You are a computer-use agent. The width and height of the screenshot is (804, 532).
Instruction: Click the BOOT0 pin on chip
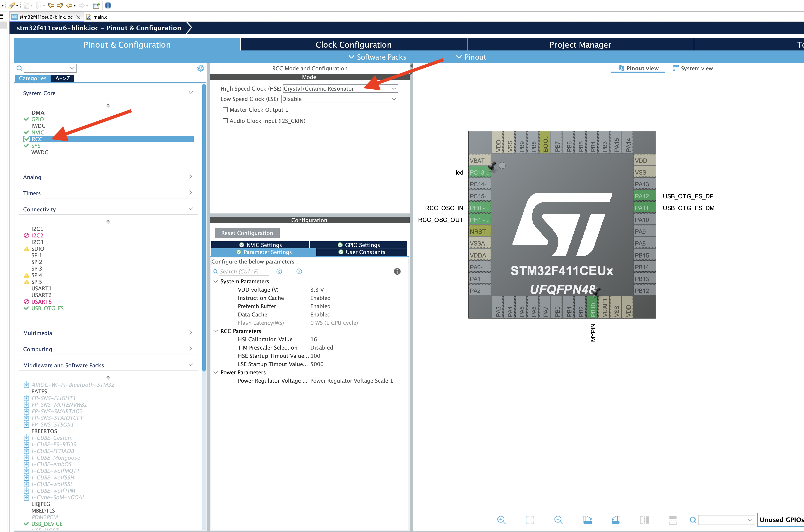pos(545,142)
